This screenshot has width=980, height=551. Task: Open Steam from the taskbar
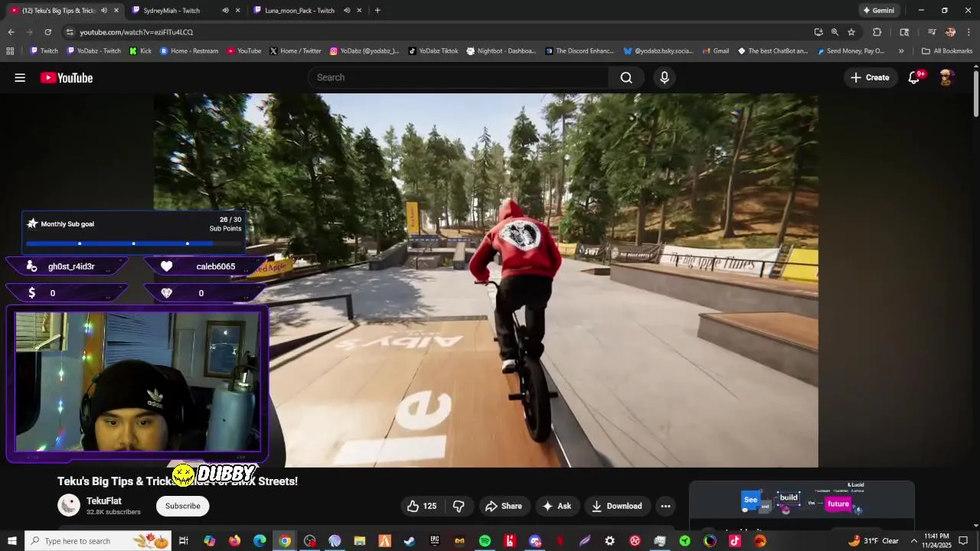click(x=410, y=541)
